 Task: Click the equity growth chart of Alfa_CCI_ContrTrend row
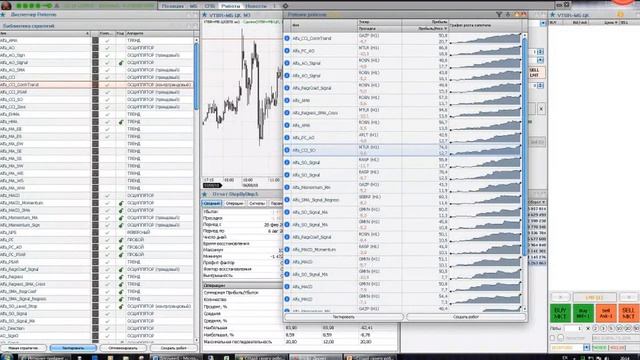pyautogui.click(x=486, y=38)
